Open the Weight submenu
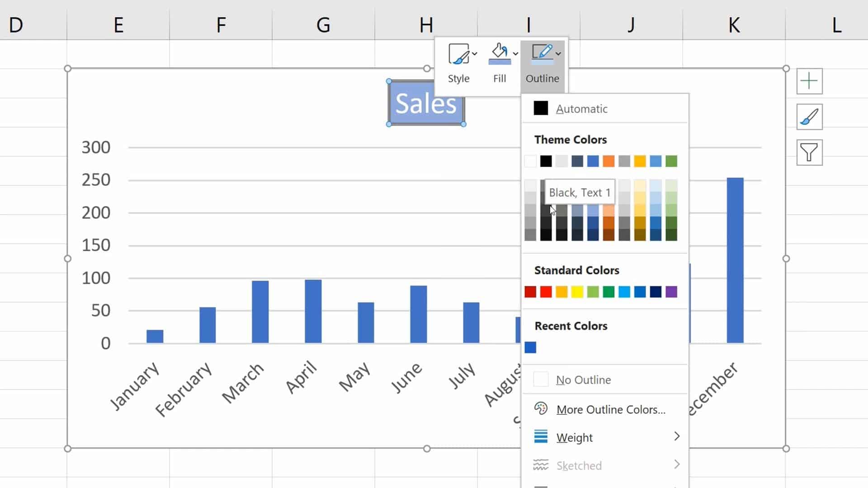 pyautogui.click(x=605, y=437)
